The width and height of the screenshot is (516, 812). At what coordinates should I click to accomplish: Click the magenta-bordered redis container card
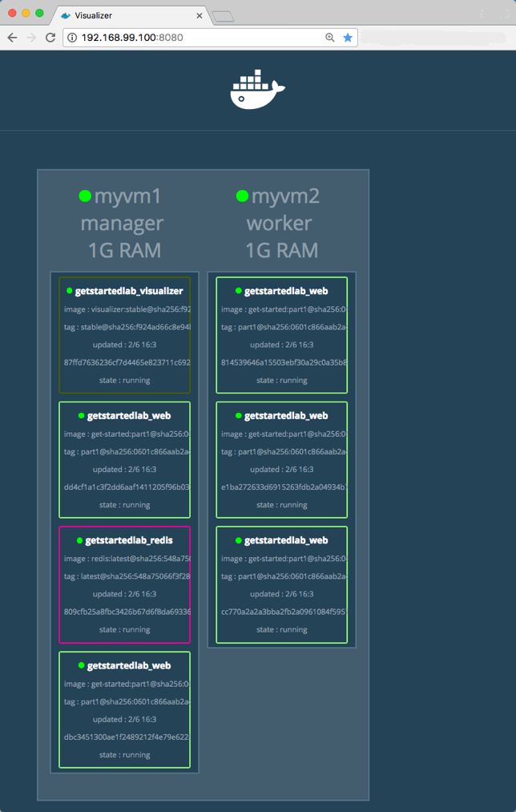[124, 585]
